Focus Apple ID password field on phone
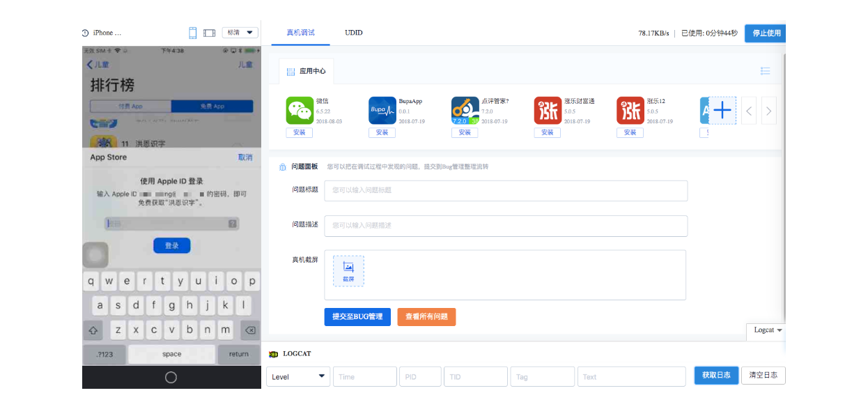The height and width of the screenshot is (409, 868). [x=171, y=224]
